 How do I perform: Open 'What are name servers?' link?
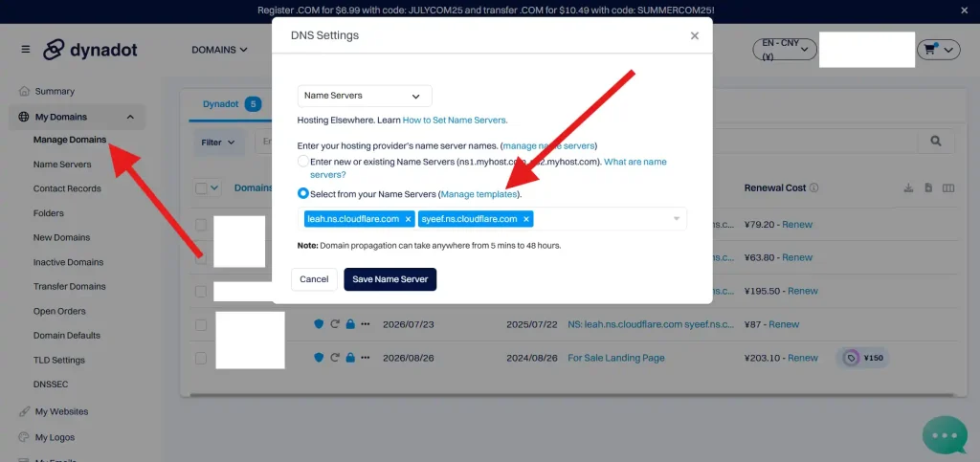488,168
